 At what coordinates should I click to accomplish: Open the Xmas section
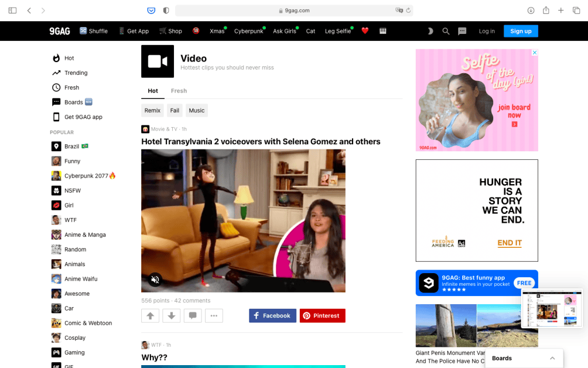pos(218,31)
